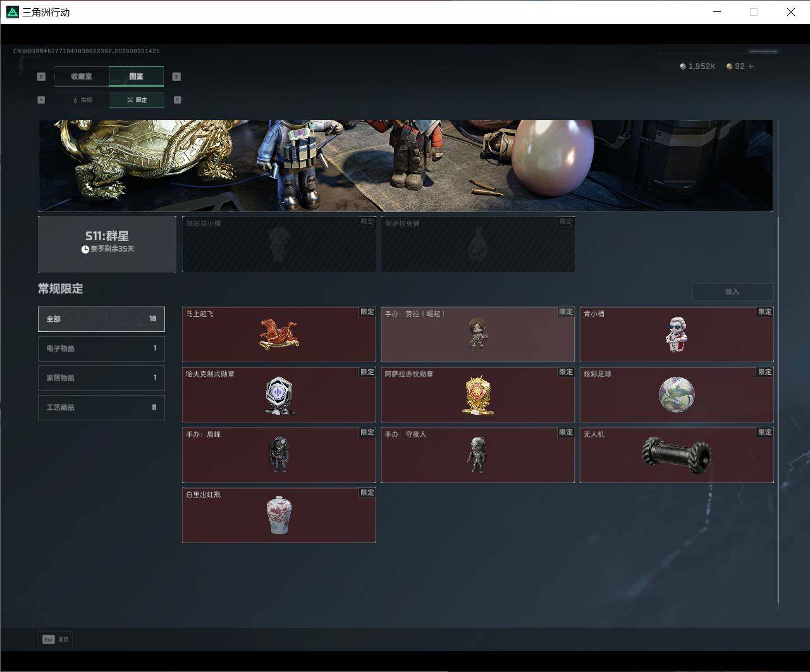Viewport: 810px width, 672px height.
Task: Select the 炫彩足球 ball item
Action: point(677,395)
